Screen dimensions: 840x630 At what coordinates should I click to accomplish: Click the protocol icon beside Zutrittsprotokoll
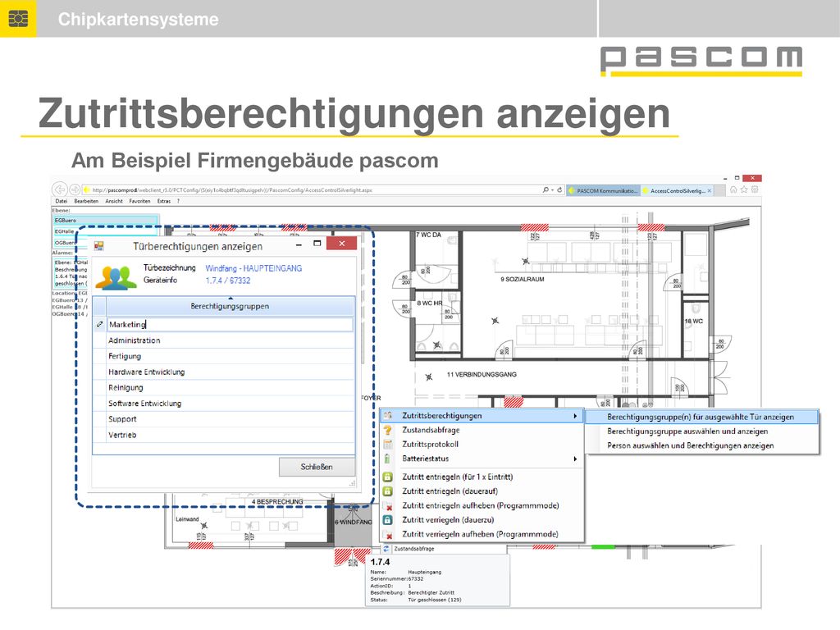pyautogui.click(x=388, y=444)
